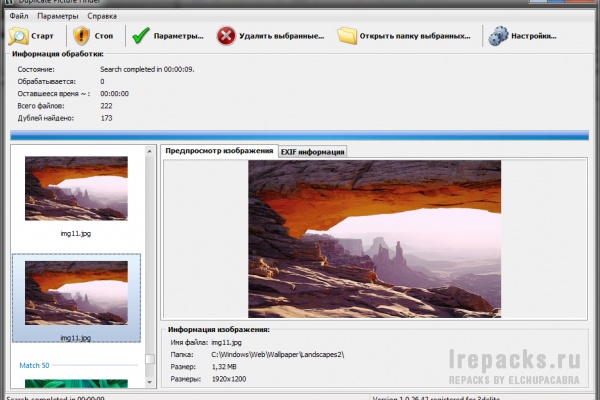The image size is (600, 400).
Task: Click the Стоп button label
Action: [104, 36]
